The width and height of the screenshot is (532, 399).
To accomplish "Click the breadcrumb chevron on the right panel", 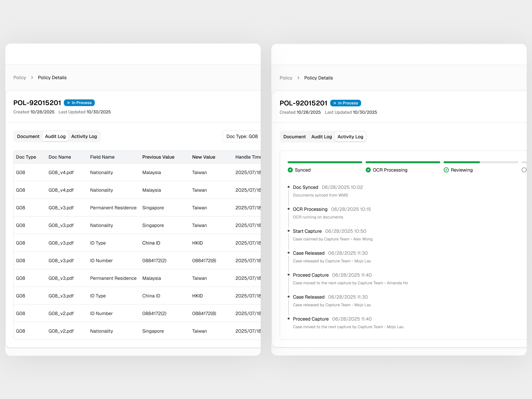I will point(298,78).
